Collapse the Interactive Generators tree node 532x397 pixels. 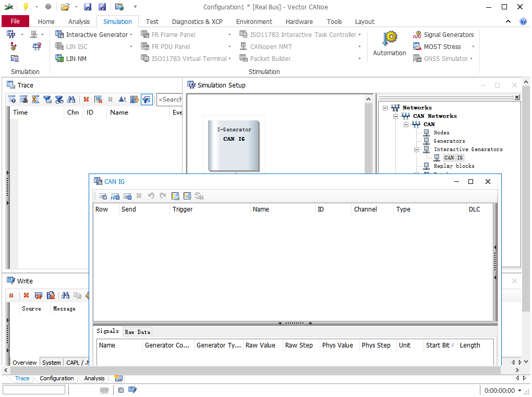[x=417, y=150]
